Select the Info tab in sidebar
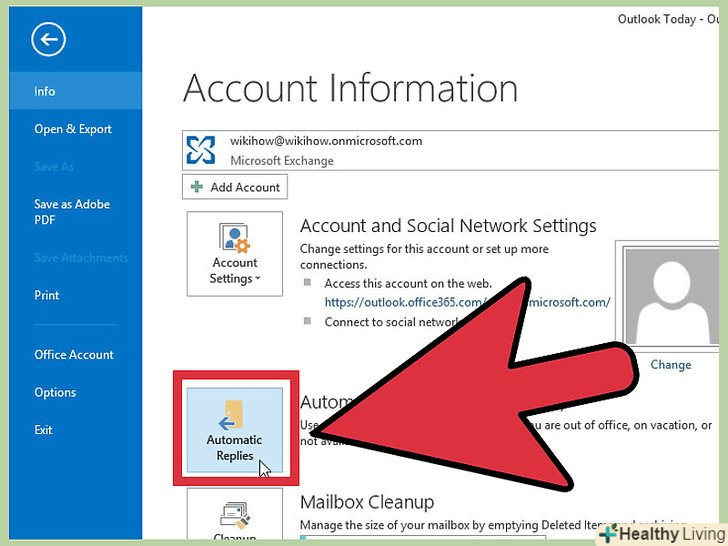 [x=75, y=91]
